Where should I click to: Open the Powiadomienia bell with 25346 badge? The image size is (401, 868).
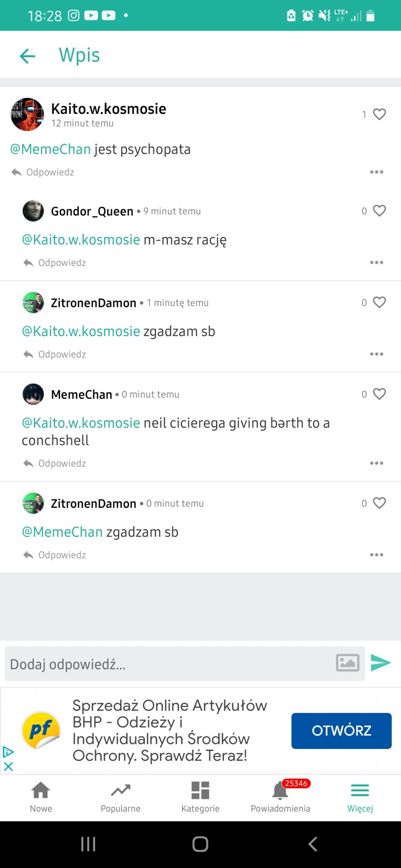coord(280,797)
